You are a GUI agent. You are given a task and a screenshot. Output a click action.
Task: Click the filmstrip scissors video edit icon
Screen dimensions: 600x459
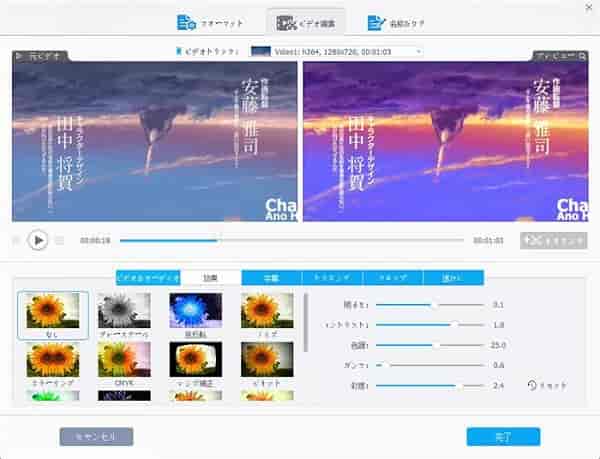pos(286,23)
